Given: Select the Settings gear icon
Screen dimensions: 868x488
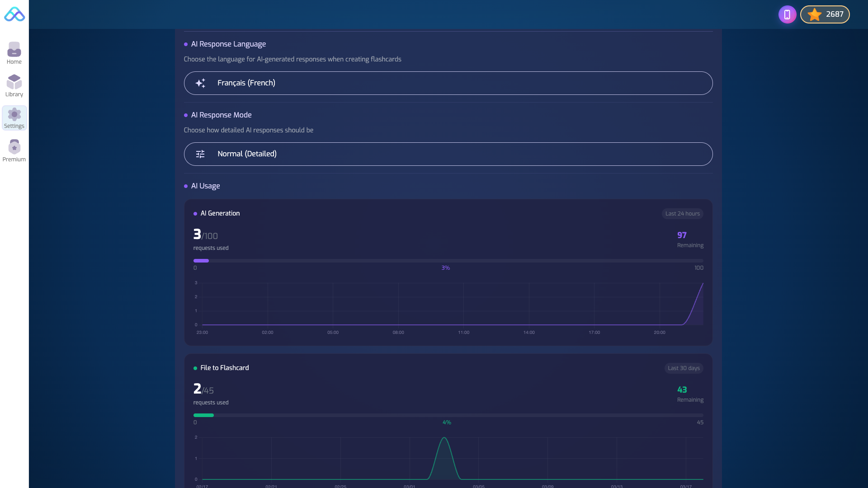Looking at the screenshot, I should click(14, 114).
